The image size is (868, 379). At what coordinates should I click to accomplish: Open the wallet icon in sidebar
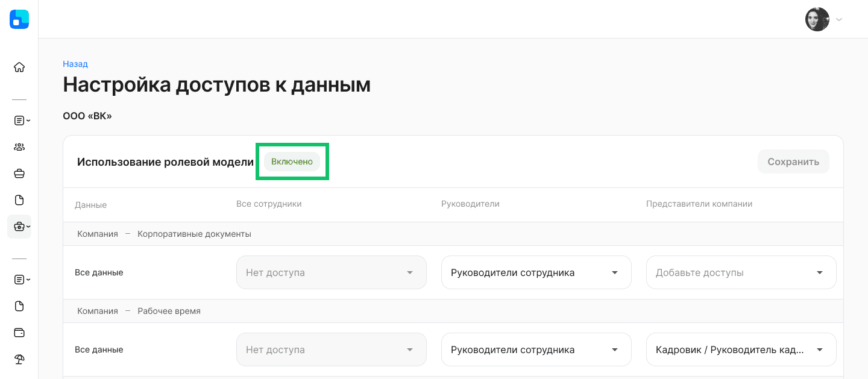(x=19, y=333)
